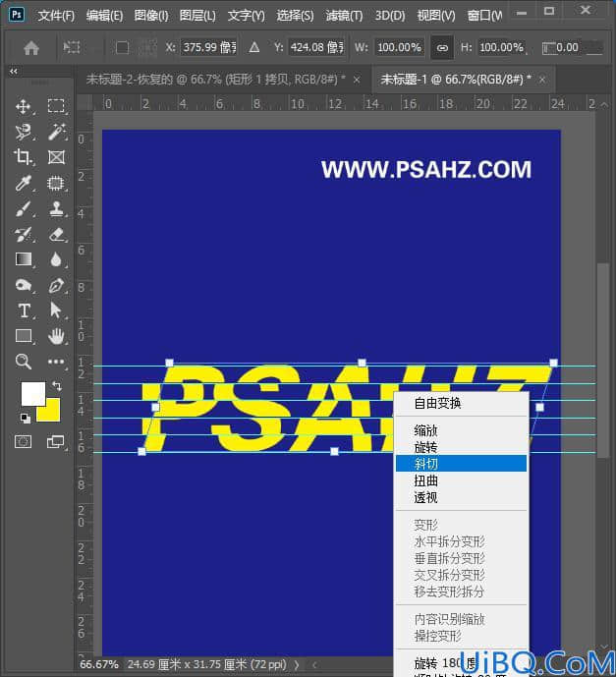Screen dimensions: 616x677
Task: Choose 斜切 from context menu
Action: (461, 463)
